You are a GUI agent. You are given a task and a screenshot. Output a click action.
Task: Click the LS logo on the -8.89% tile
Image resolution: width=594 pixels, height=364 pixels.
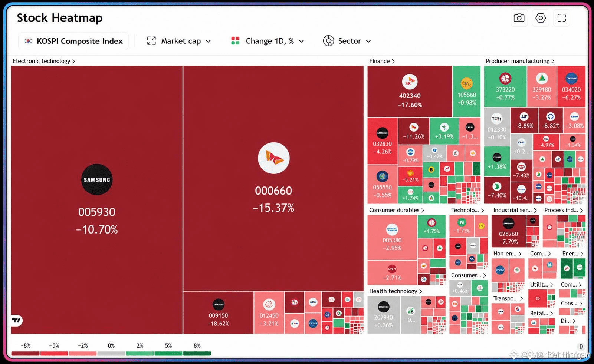(x=524, y=116)
